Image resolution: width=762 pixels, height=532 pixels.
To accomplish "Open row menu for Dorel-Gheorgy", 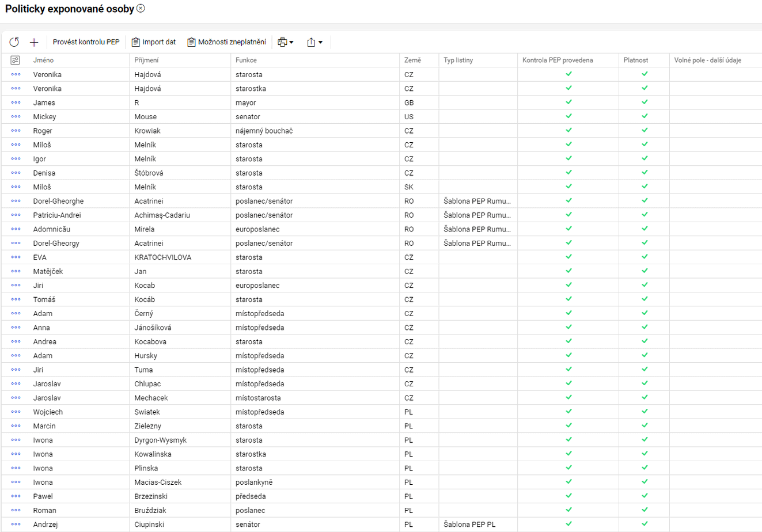I will [16, 243].
